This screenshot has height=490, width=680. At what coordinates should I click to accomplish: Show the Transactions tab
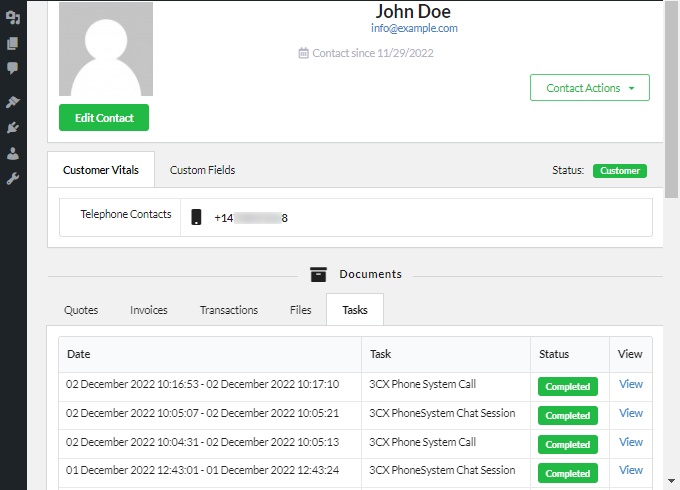click(x=229, y=310)
